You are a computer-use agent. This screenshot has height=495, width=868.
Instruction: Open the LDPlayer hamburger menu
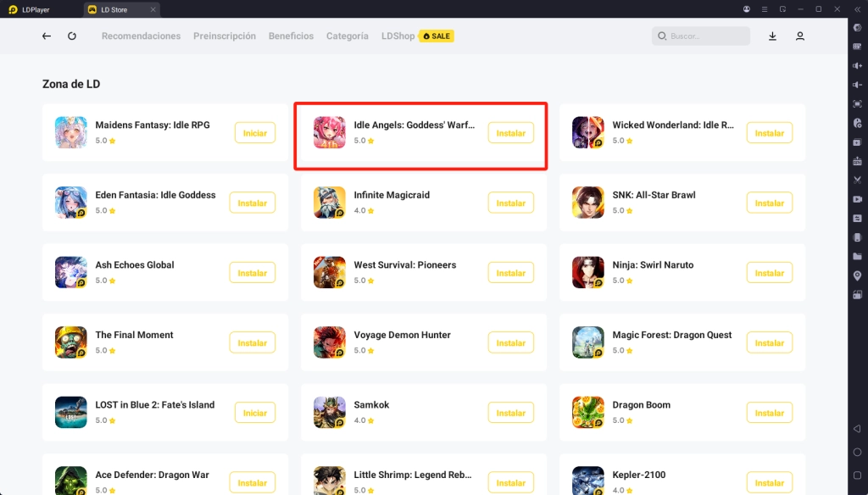click(765, 9)
